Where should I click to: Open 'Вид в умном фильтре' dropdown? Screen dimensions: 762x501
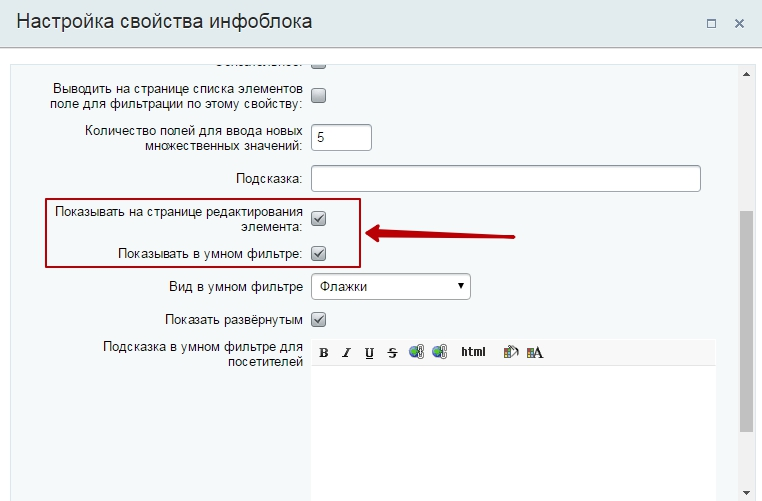click(x=391, y=287)
